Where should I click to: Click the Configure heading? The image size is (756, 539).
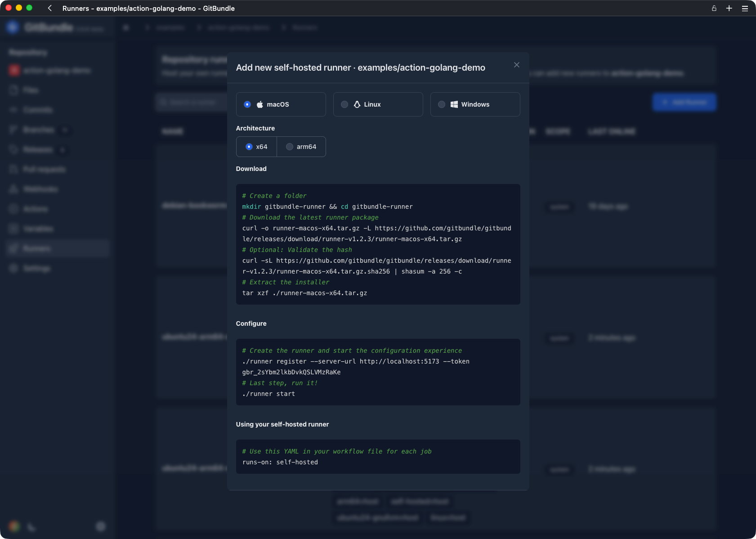251,323
